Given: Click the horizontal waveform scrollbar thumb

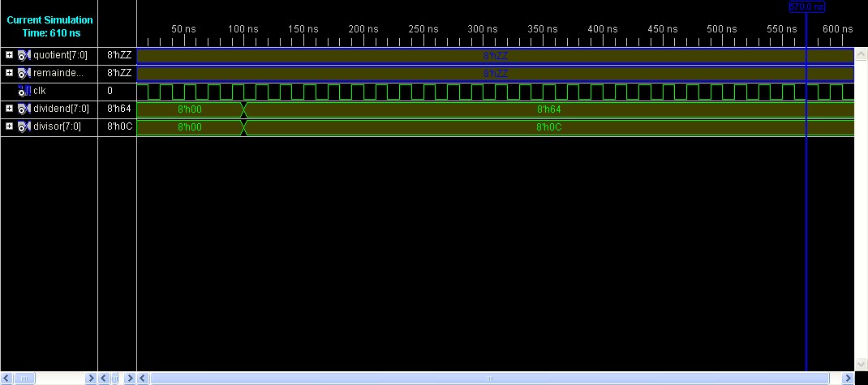Looking at the screenshot, I should 490,379.
